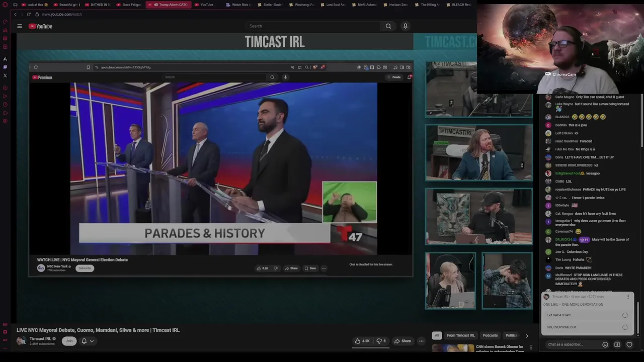Switch to the 'Wuchang' browser tab

pyautogui.click(x=301, y=5)
